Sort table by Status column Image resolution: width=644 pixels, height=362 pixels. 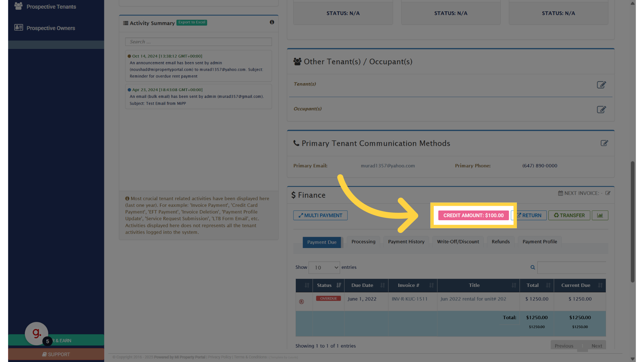pos(328,286)
